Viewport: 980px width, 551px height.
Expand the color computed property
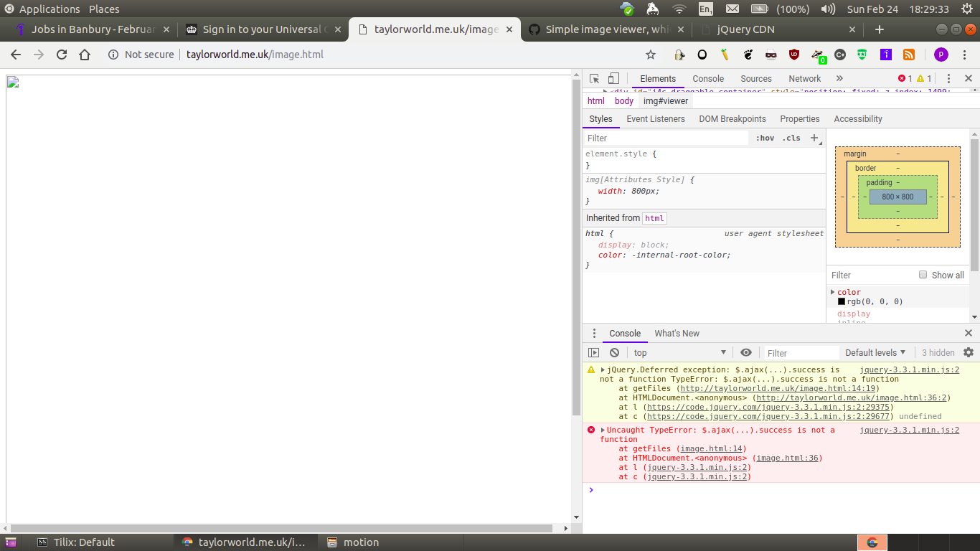[x=832, y=292]
